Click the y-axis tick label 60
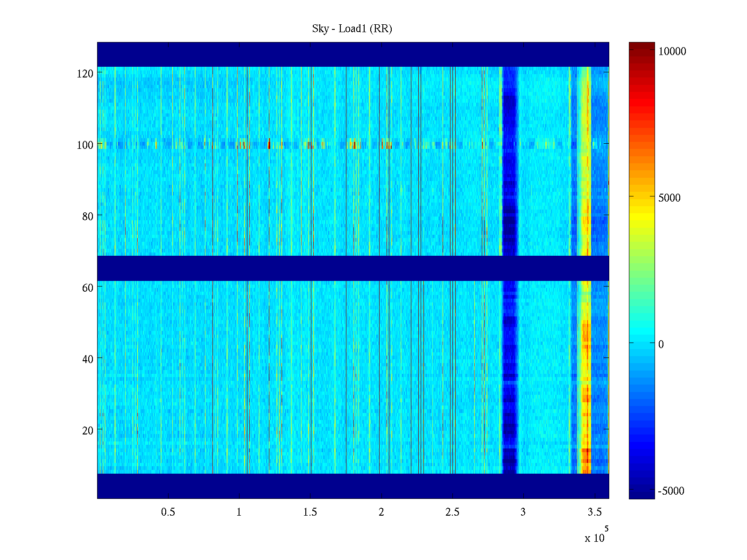747x560 pixels. click(x=87, y=288)
